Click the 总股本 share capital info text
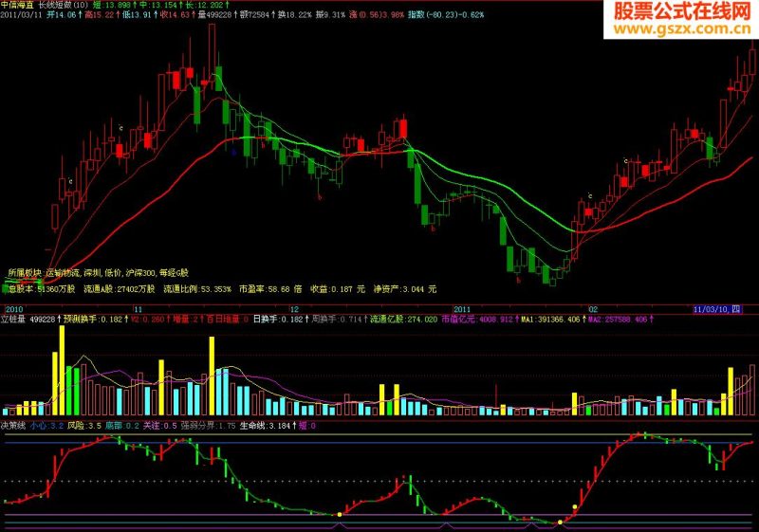Image resolution: width=759 pixels, height=532 pixels. click(x=39, y=289)
